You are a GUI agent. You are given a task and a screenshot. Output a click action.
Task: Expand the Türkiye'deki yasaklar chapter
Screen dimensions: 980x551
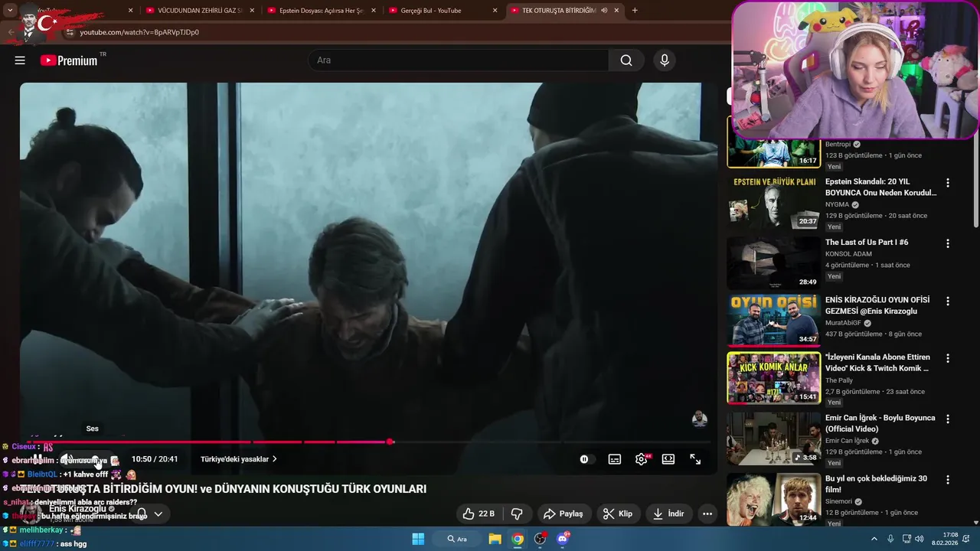coord(239,459)
